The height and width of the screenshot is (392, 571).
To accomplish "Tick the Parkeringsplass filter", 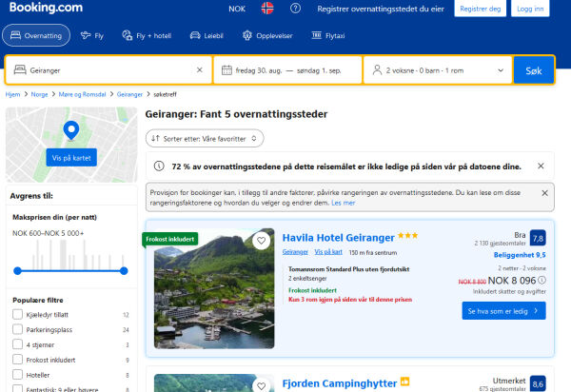I will pyautogui.click(x=17, y=329).
